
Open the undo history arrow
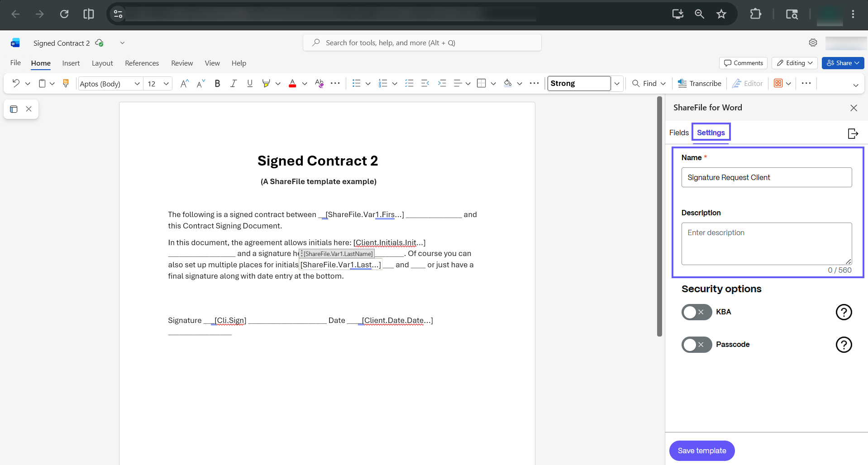point(28,84)
